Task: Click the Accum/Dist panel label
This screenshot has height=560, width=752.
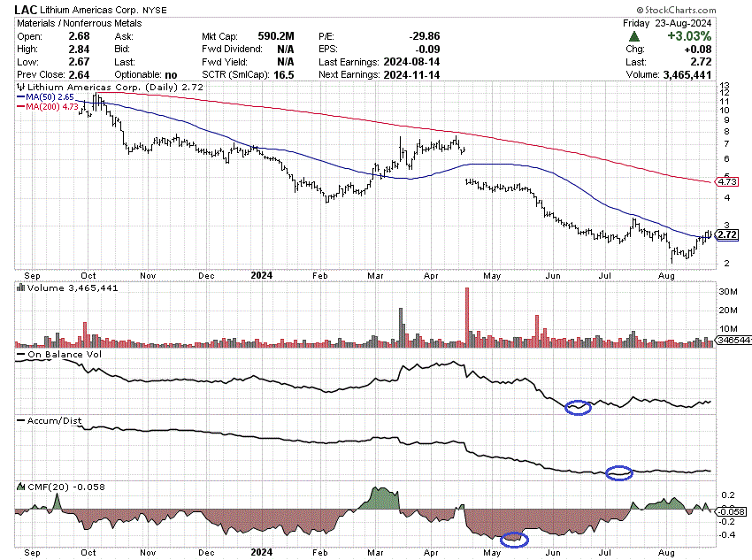Action: point(54,420)
